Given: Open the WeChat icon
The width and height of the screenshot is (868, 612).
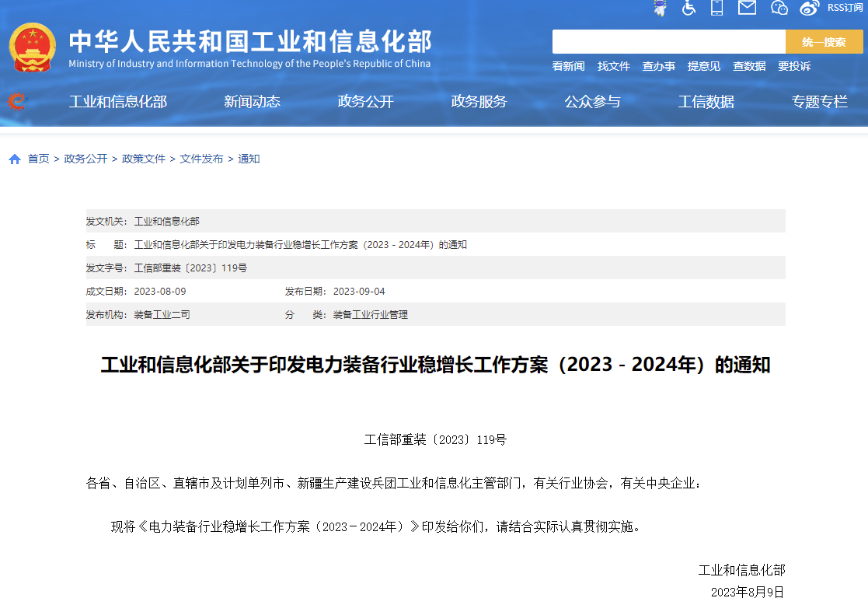Looking at the screenshot, I should click(x=779, y=8).
